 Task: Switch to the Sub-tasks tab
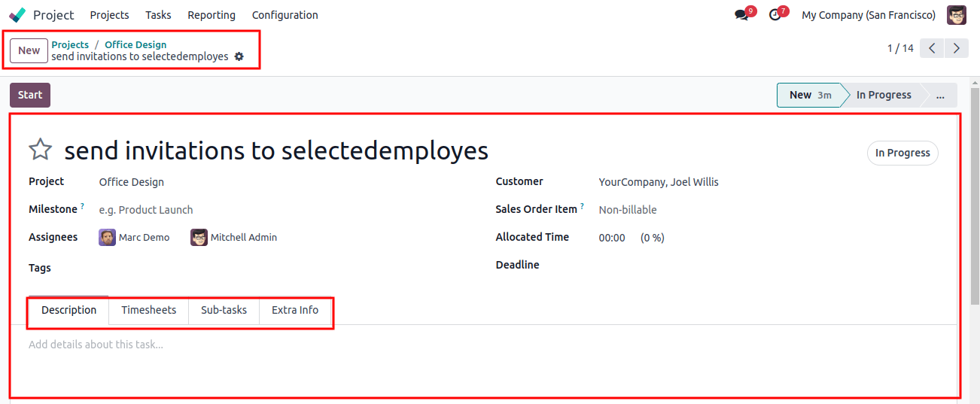(224, 310)
